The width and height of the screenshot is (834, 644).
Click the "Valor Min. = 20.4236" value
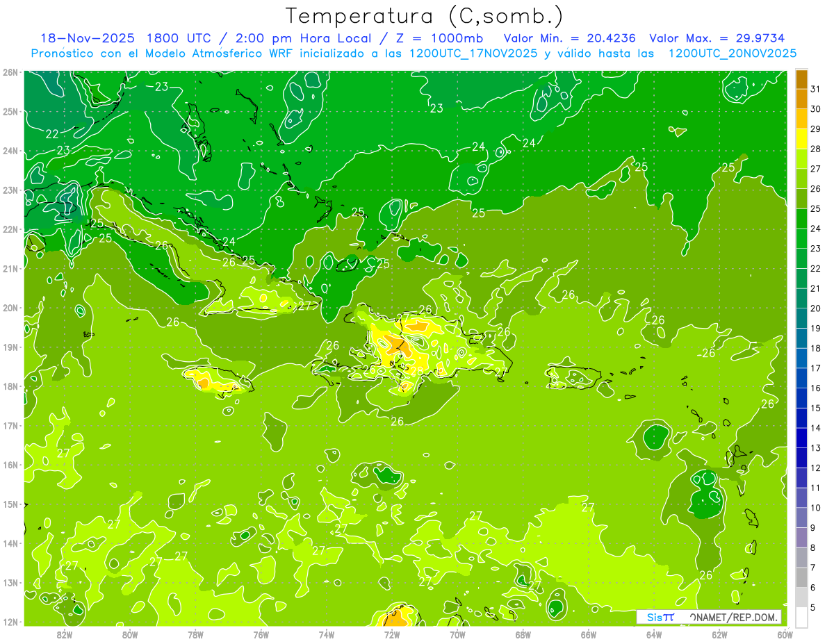[571, 38]
